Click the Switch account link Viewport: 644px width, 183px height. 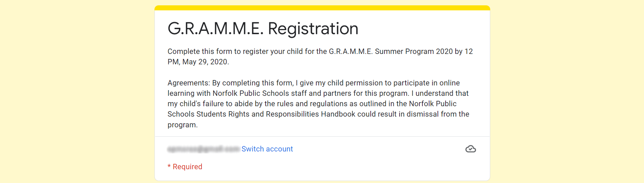click(x=267, y=149)
